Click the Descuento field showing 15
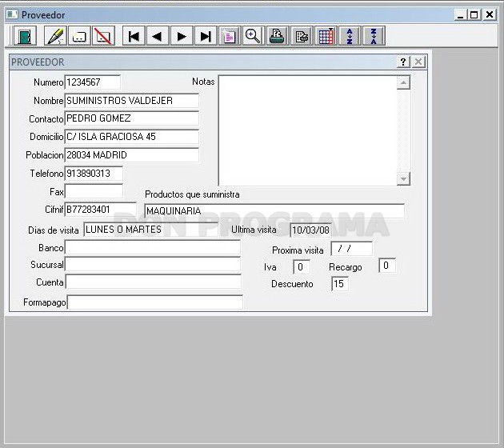This screenshot has height=448, width=504. [x=340, y=284]
